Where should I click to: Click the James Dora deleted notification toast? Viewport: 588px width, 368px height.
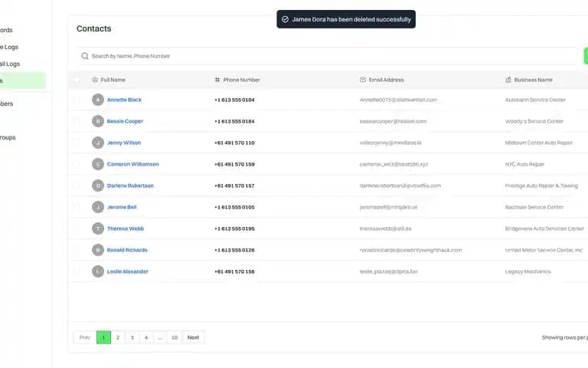[x=346, y=19]
